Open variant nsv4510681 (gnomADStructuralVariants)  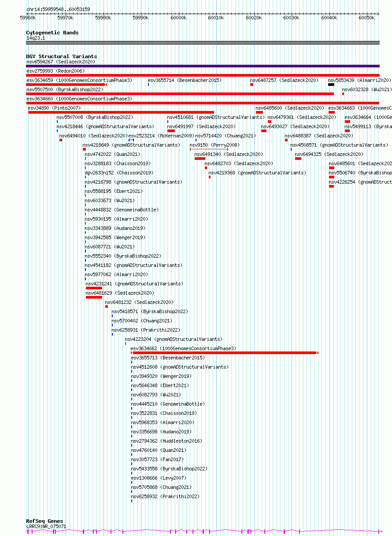click(x=216, y=117)
